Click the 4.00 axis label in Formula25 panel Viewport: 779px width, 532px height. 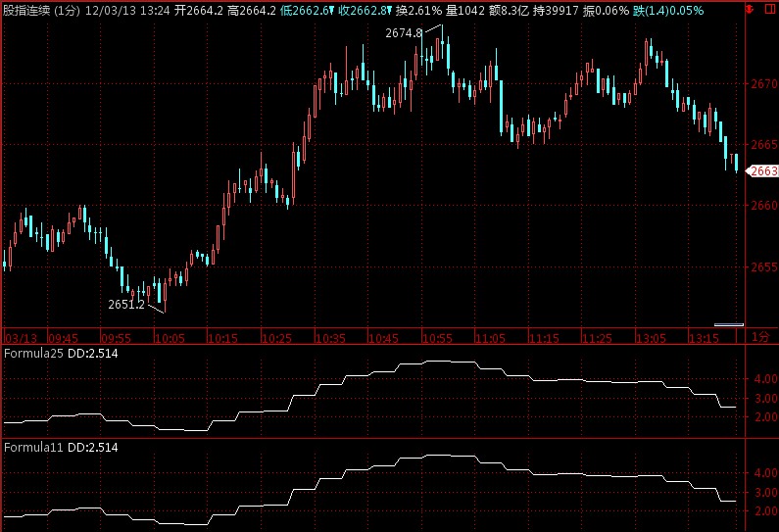pos(765,379)
